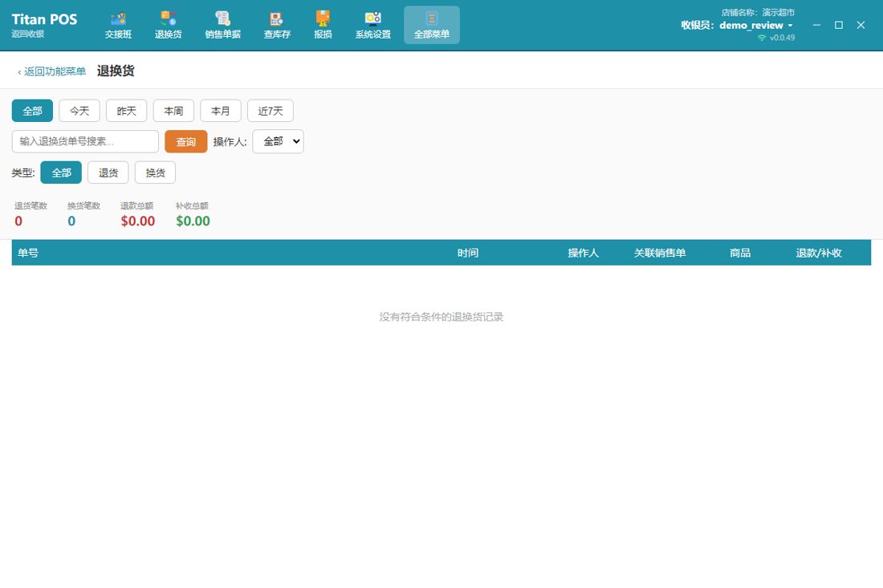Select the 退货 type filter
The image size is (883, 588).
tap(108, 172)
